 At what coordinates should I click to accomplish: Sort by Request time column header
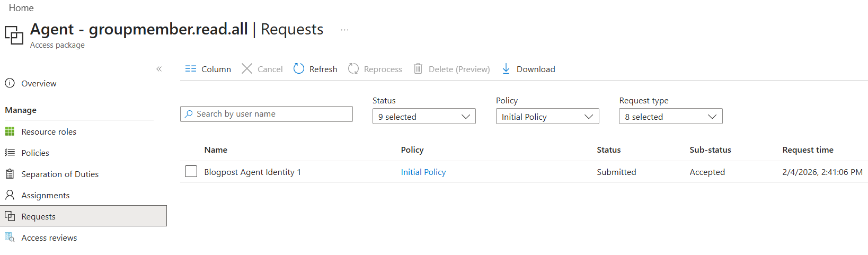pos(808,150)
